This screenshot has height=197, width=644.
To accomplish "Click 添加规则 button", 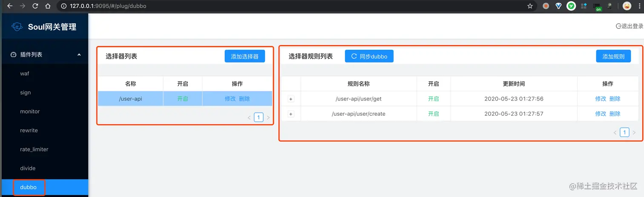I will [x=613, y=56].
